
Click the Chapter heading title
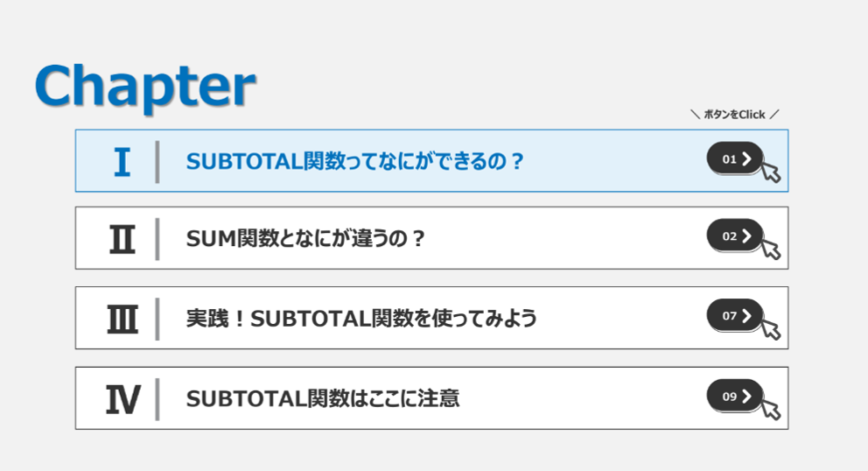145,86
